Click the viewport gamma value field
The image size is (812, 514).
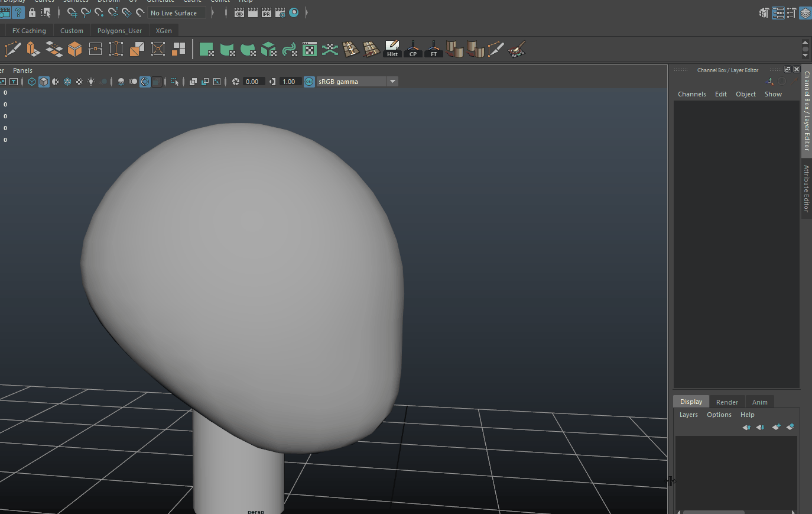pos(290,82)
